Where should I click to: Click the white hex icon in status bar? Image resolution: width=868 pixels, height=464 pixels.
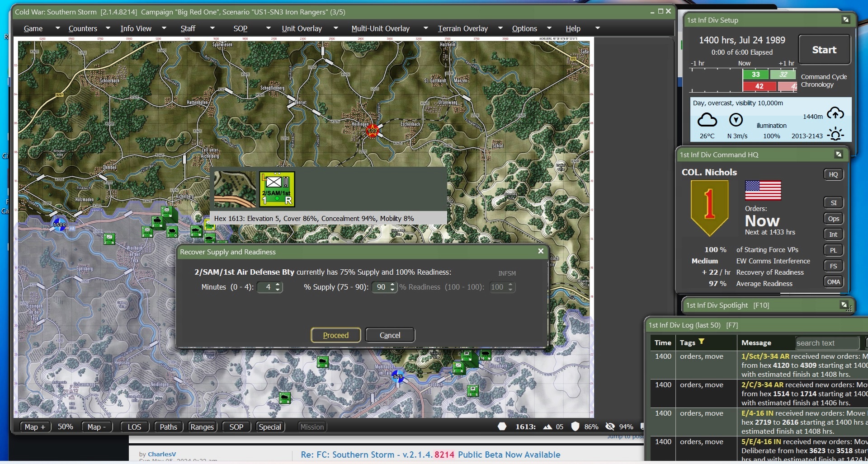(x=502, y=427)
